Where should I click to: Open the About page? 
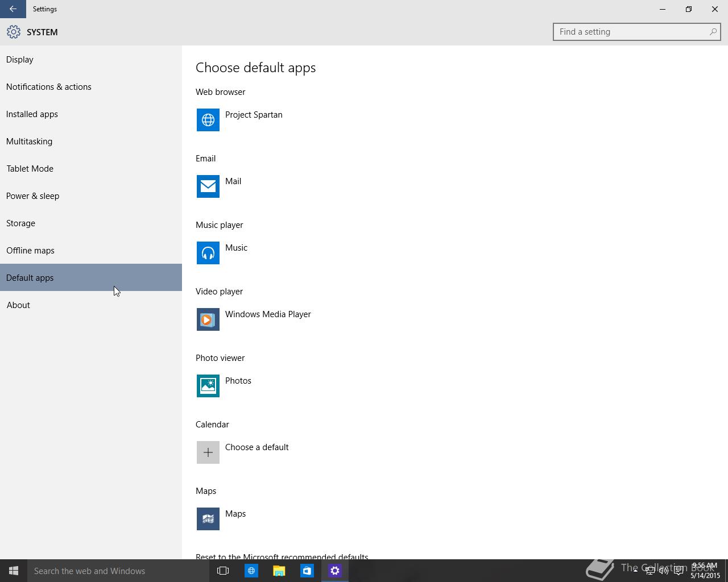click(x=91, y=305)
